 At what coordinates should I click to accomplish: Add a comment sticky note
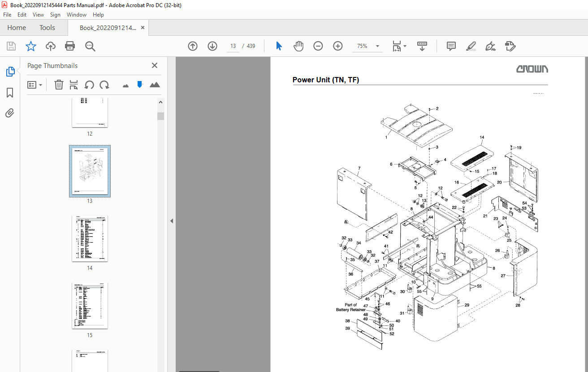[451, 46]
